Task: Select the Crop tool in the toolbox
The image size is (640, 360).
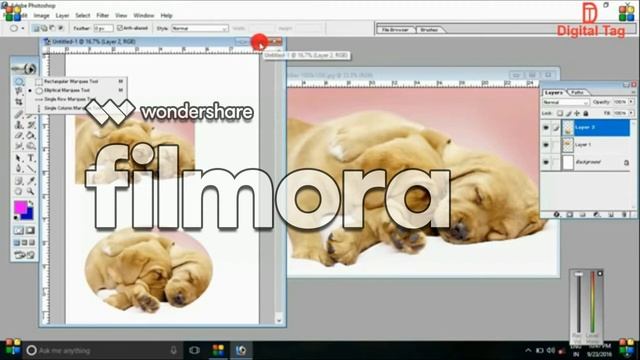Action: [18, 102]
